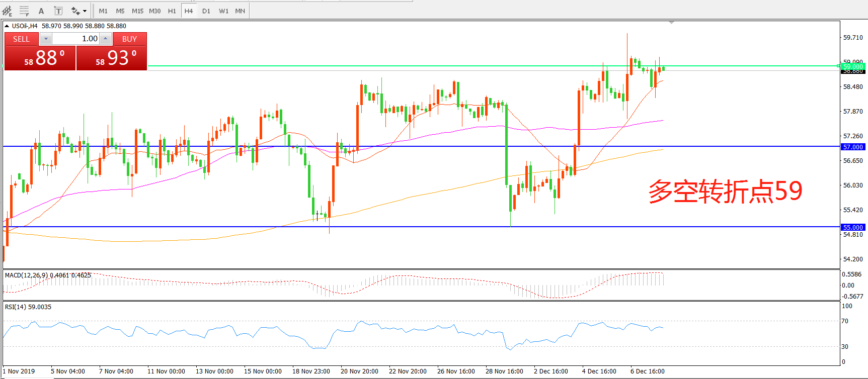The width and height of the screenshot is (868, 379).
Task: Increase lot volume with up arrow
Action: [x=105, y=39]
